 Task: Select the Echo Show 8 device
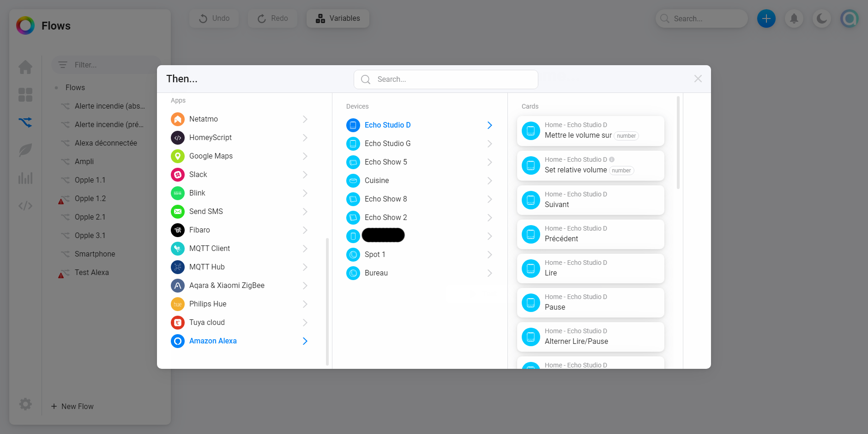click(x=420, y=199)
